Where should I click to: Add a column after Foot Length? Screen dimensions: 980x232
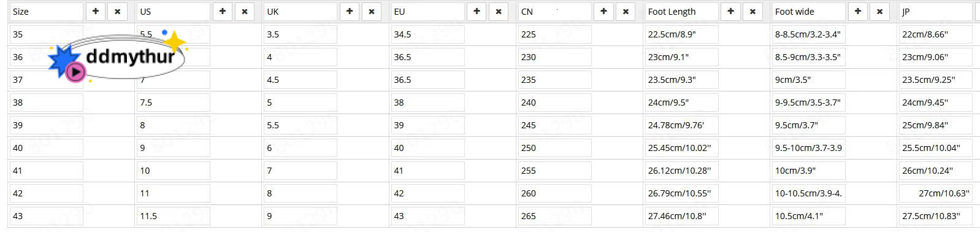pos(730,11)
